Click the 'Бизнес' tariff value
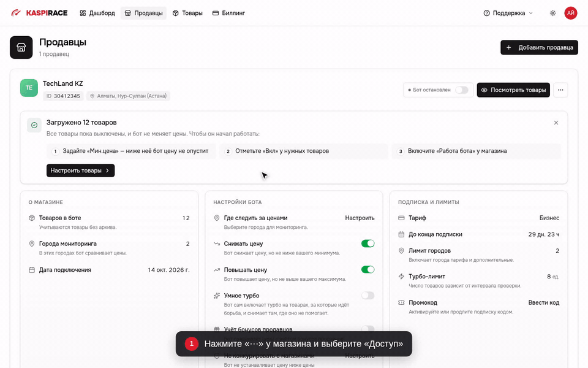The height and width of the screenshot is (368, 588). pyautogui.click(x=549, y=218)
